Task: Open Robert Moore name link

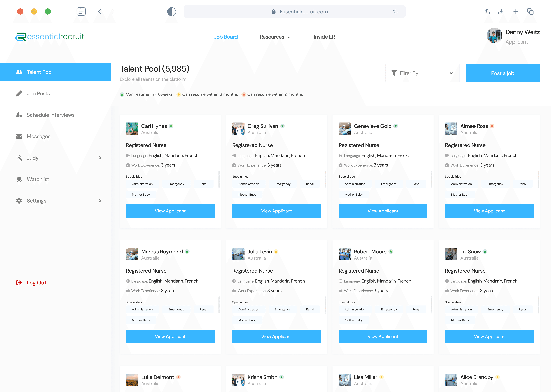Action: (370, 252)
